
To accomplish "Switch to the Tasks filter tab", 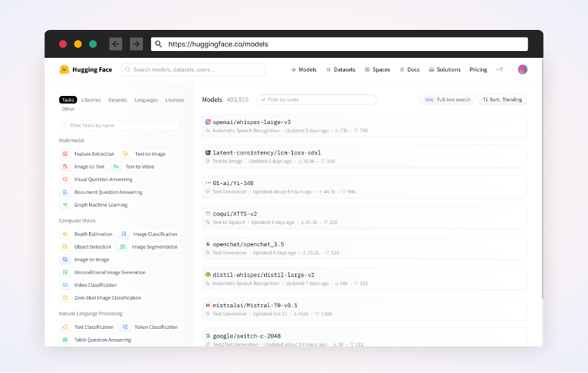I will (x=68, y=100).
